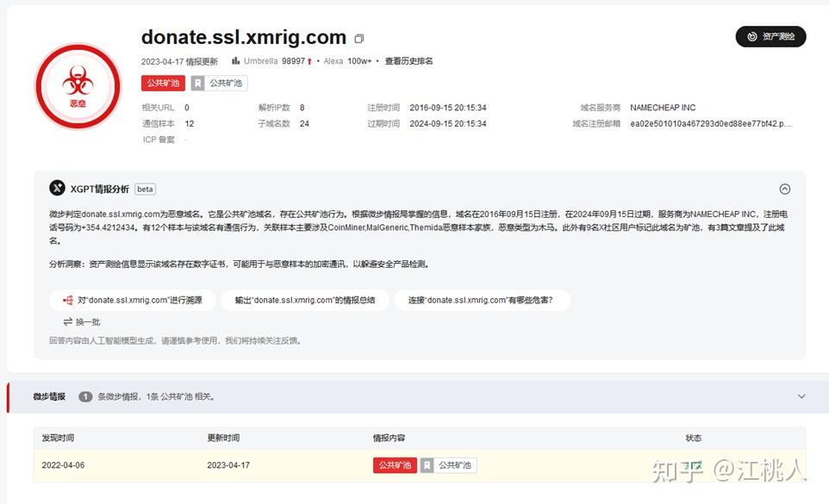Click the 解析IP数 value 8
Screen dimensions: 829x504
302,107
